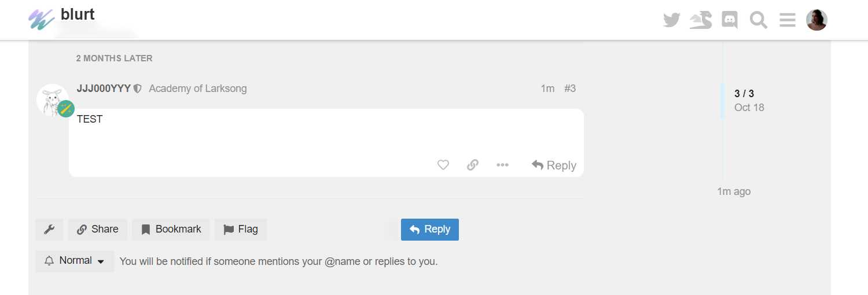Show more actions on TEST post
Screen dimensions: 868x295
click(x=502, y=165)
